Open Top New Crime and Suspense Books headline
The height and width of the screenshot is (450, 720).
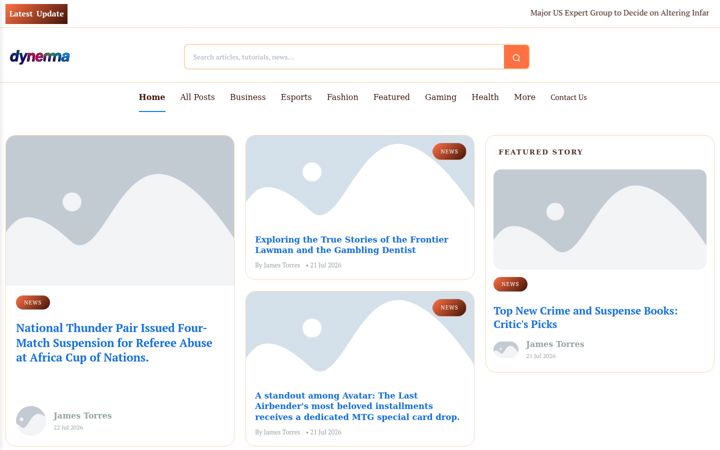click(x=585, y=317)
